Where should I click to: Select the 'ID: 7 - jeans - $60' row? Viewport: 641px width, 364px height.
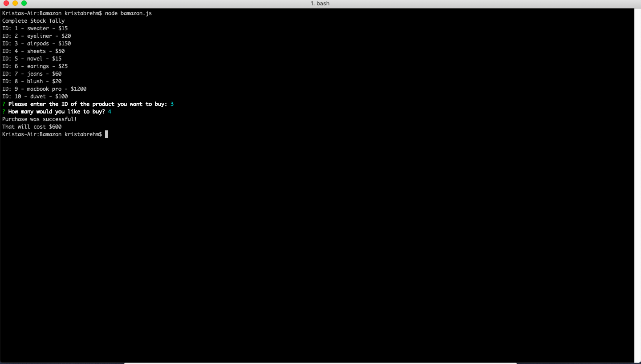32,74
